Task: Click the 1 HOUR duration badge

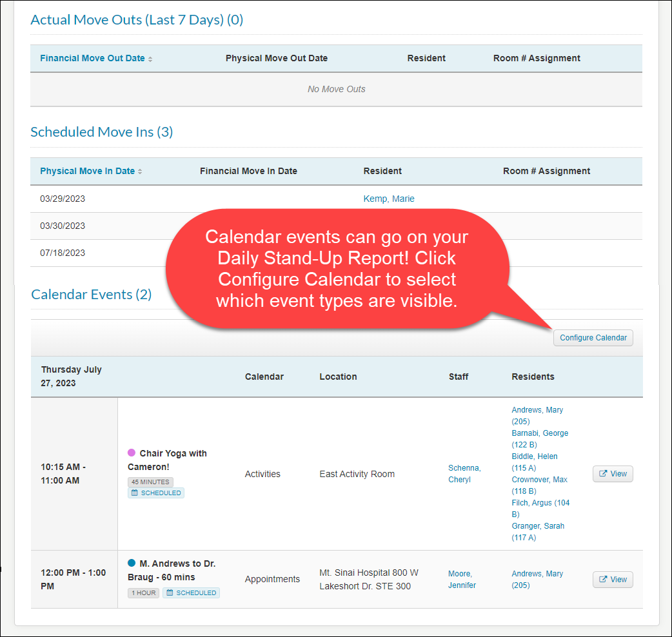Action: click(143, 593)
